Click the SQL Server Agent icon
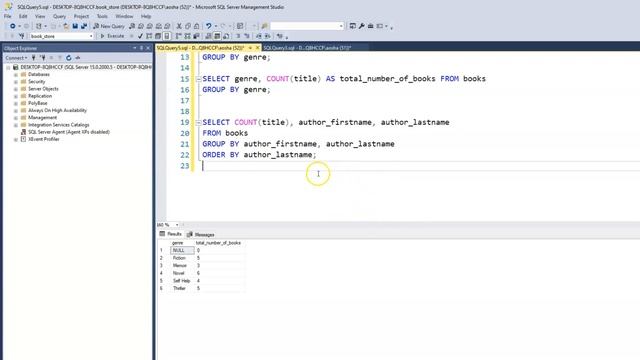This screenshot has width=640, height=360. (23, 132)
